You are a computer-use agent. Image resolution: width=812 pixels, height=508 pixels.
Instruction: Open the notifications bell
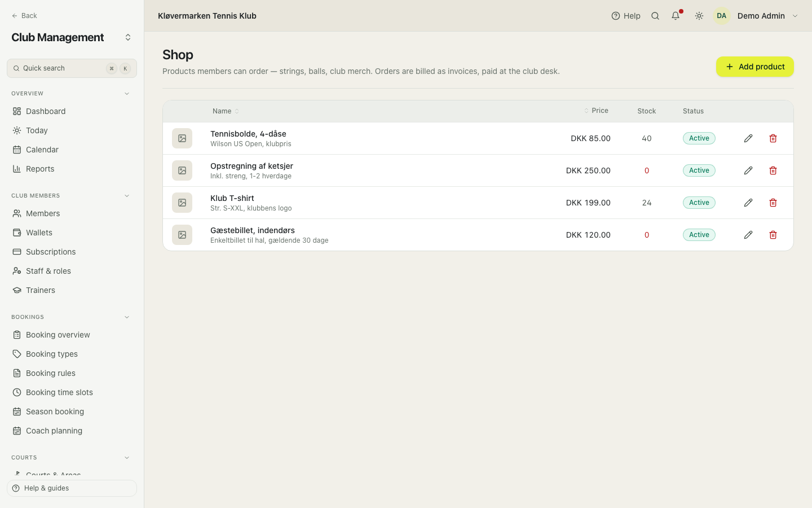[676, 16]
